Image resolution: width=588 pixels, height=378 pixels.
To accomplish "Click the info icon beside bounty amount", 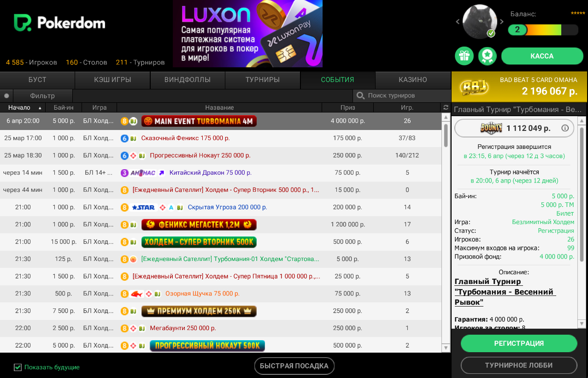I will (565, 128).
